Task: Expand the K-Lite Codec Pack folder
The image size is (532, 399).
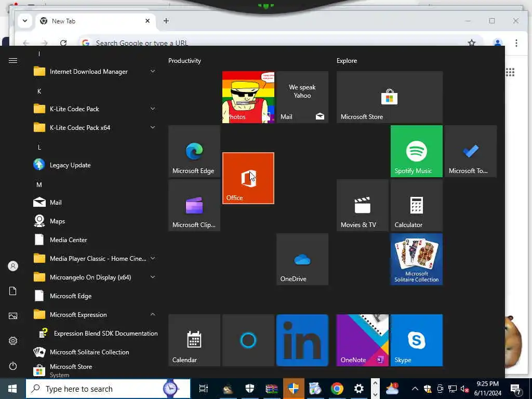Action: 95,109
